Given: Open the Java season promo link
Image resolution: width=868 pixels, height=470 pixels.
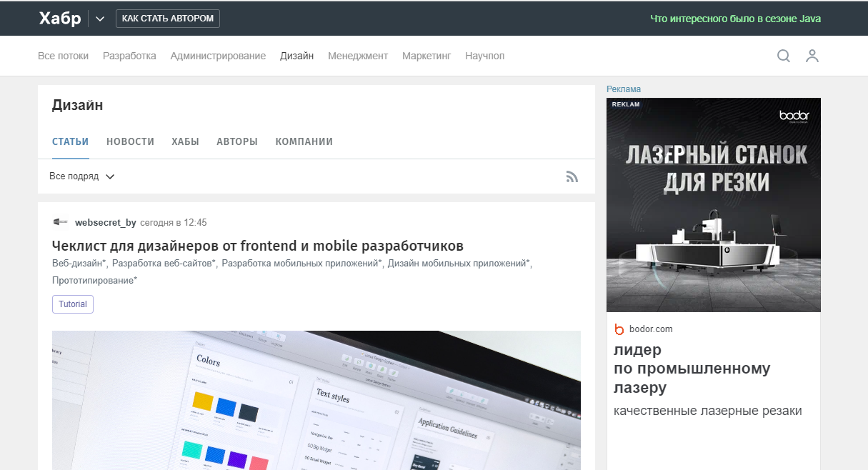Looking at the screenshot, I should click(736, 19).
